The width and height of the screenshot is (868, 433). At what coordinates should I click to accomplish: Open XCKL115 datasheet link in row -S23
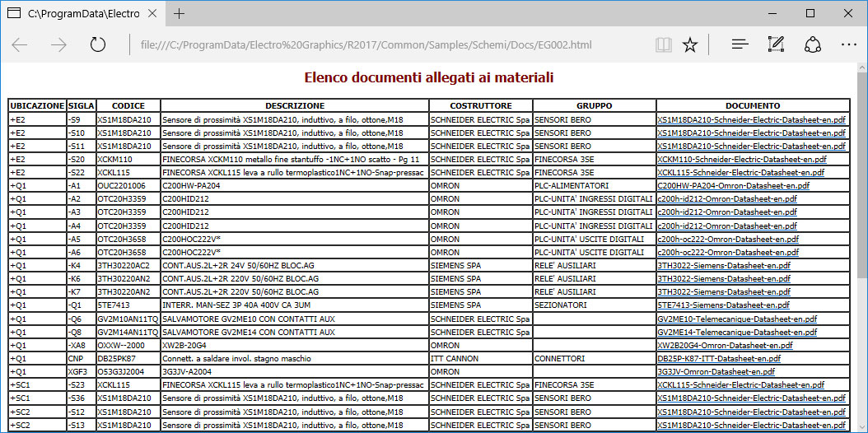(x=740, y=385)
